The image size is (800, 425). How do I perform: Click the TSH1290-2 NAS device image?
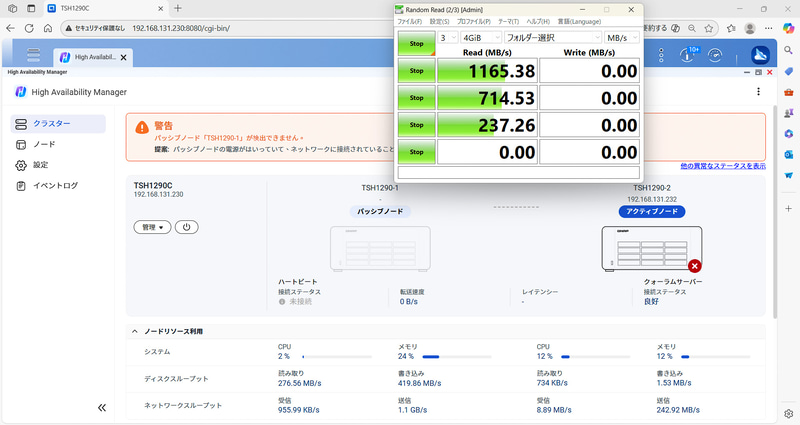652,248
